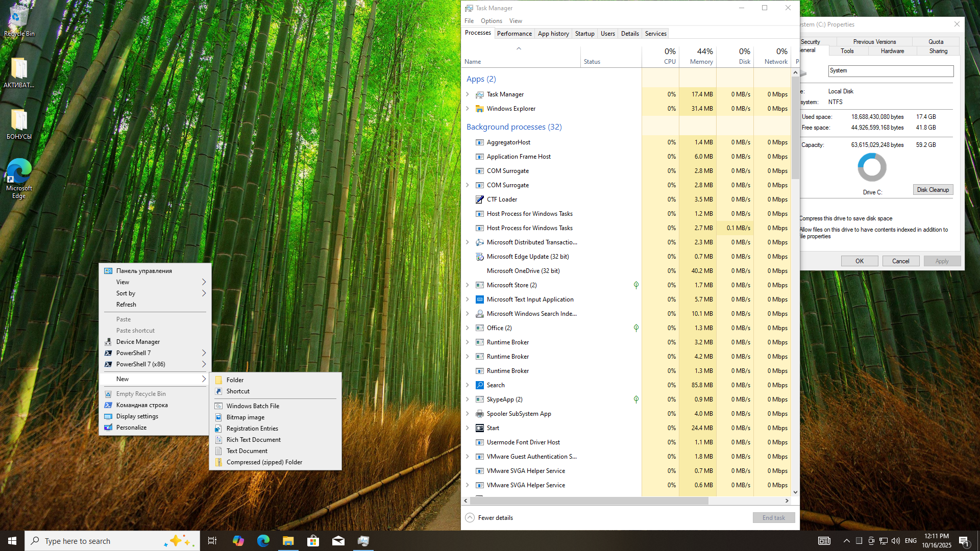
Task: Expand the Task Manager process group
Action: click(x=468, y=94)
